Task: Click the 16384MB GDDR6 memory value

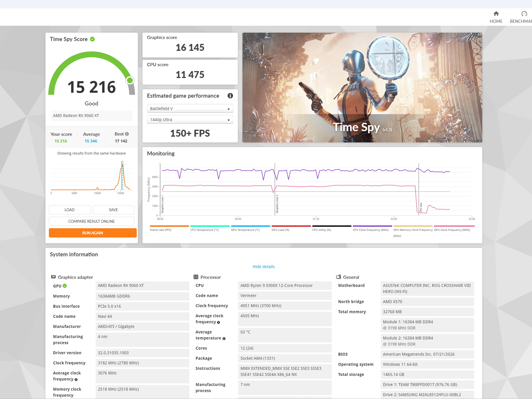Action: [x=142, y=296]
